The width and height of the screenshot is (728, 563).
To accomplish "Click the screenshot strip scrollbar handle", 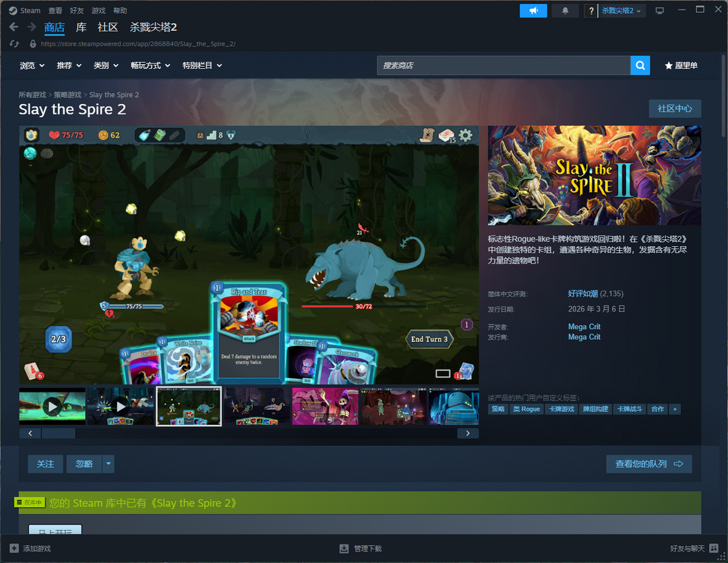I will [x=59, y=434].
